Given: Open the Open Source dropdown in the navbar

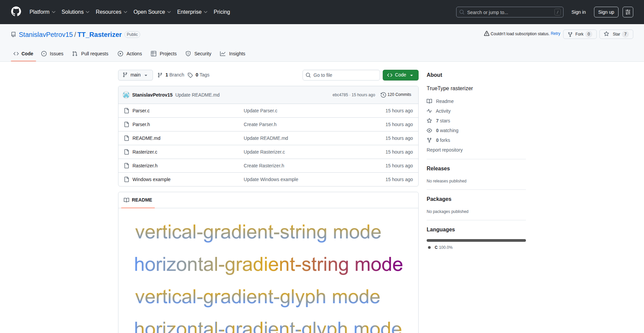Looking at the screenshot, I should pos(152,12).
